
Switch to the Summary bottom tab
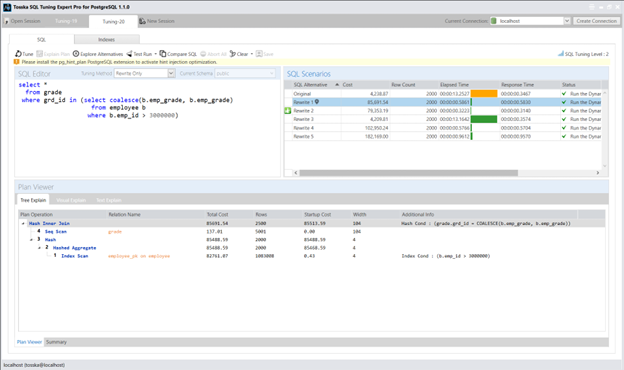pos(56,342)
